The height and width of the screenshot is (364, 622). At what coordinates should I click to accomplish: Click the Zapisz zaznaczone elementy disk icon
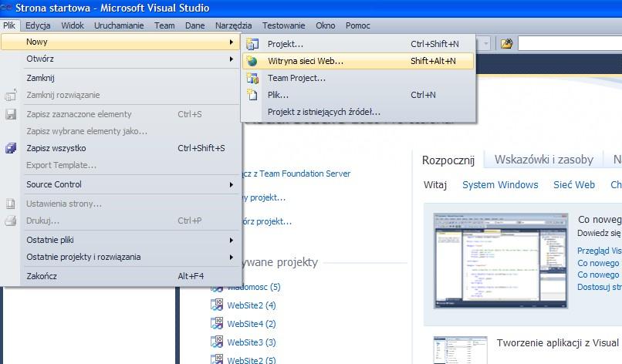point(11,114)
